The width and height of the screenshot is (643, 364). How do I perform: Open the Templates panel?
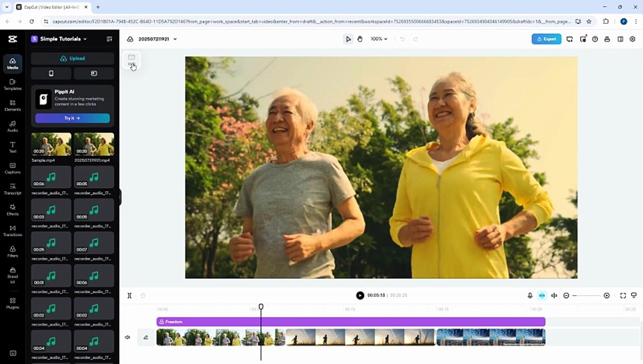13,84
